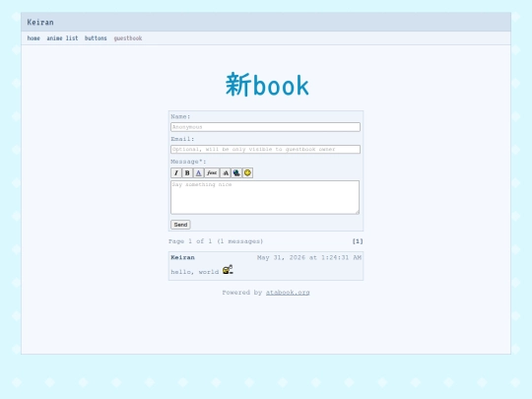Click the message timestamp May 31, 2026
The height and width of the screenshot is (399, 532).
(x=309, y=257)
